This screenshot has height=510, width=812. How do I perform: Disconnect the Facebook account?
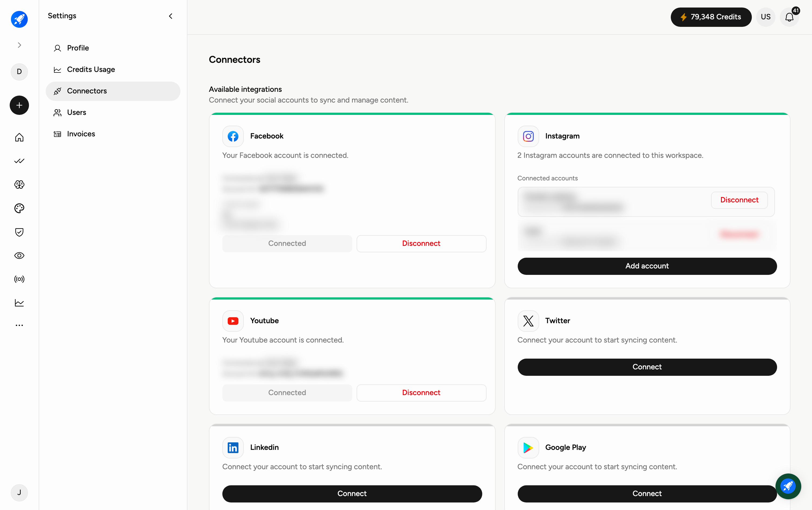[x=421, y=243]
